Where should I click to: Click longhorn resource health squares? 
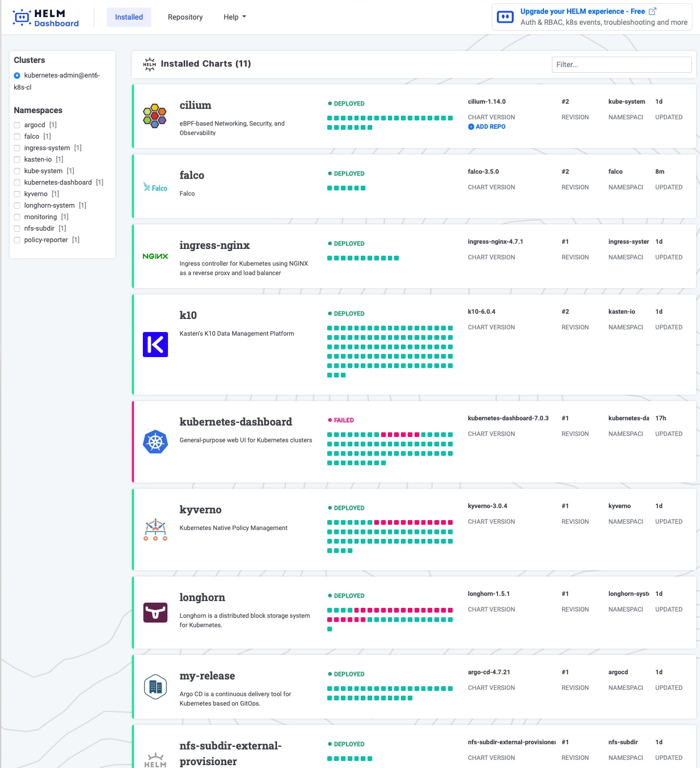[x=390, y=620]
